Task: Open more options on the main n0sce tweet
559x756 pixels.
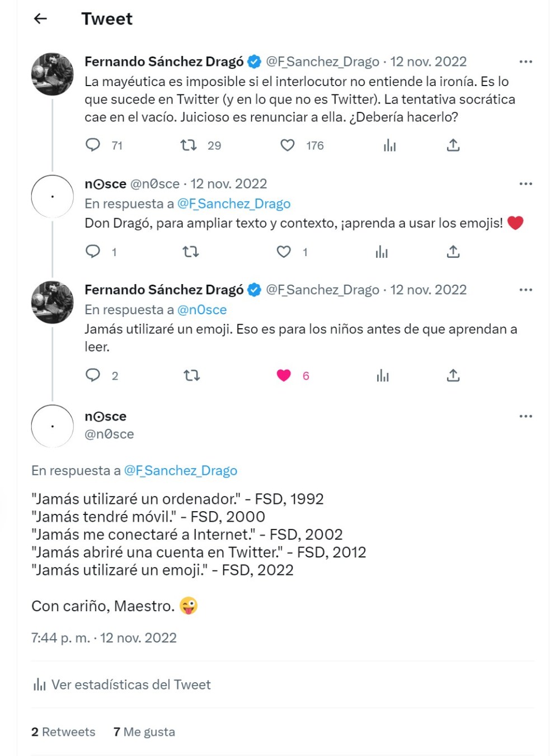Action: (525, 416)
